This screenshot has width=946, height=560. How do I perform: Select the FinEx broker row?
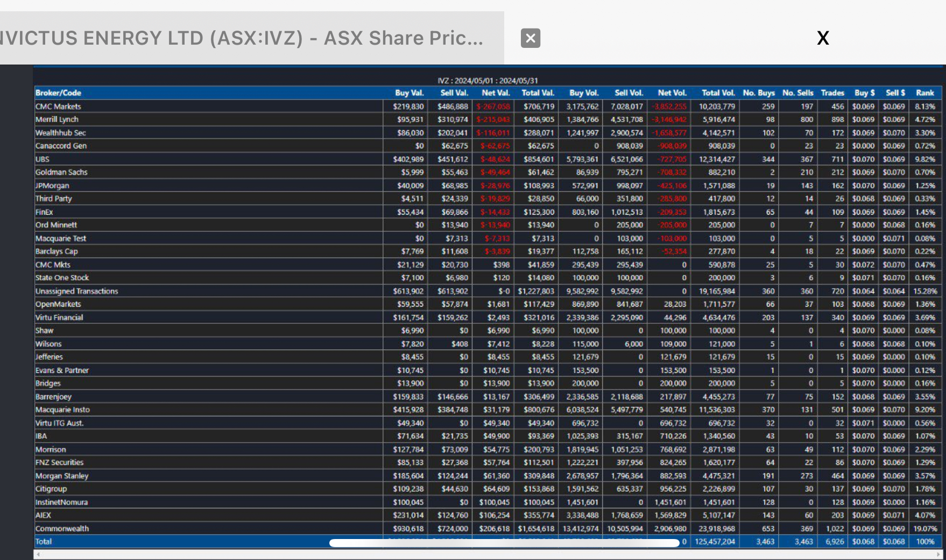(x=488, y=212)
